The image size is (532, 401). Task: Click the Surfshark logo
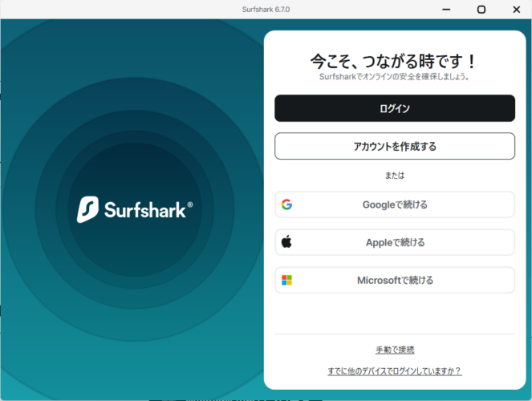tap(135, 209)
